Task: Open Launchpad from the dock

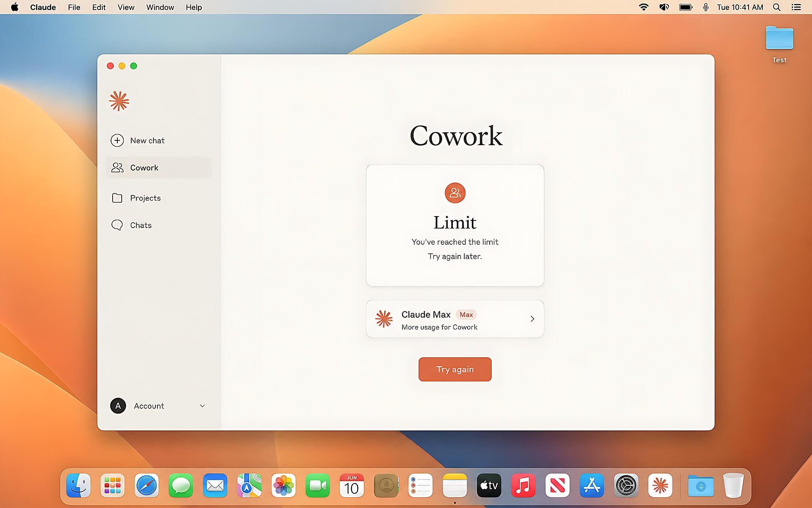Action: [113, 485]
